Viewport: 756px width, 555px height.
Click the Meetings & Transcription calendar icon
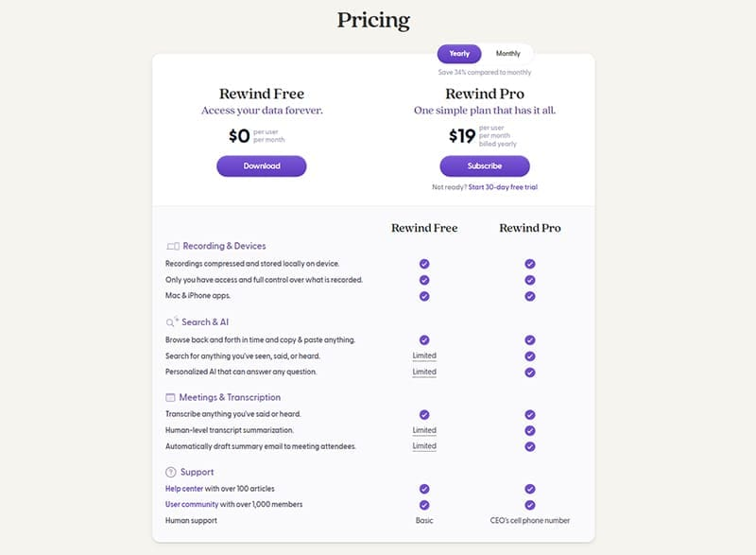pos(171,397)
